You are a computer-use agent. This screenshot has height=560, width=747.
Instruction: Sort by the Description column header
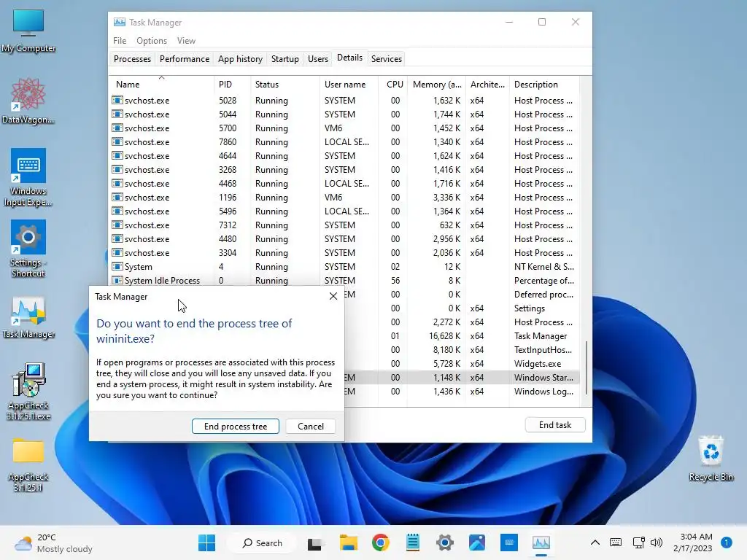[544, 85]
